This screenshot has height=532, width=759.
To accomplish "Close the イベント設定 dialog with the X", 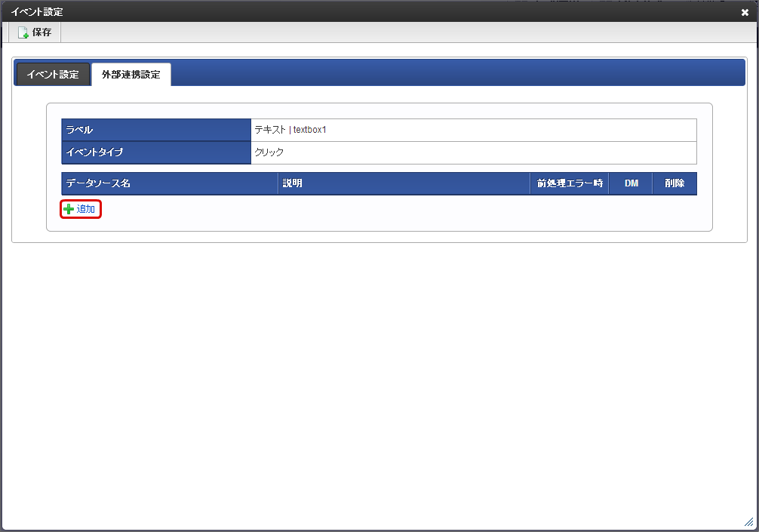I will point(745,13).
